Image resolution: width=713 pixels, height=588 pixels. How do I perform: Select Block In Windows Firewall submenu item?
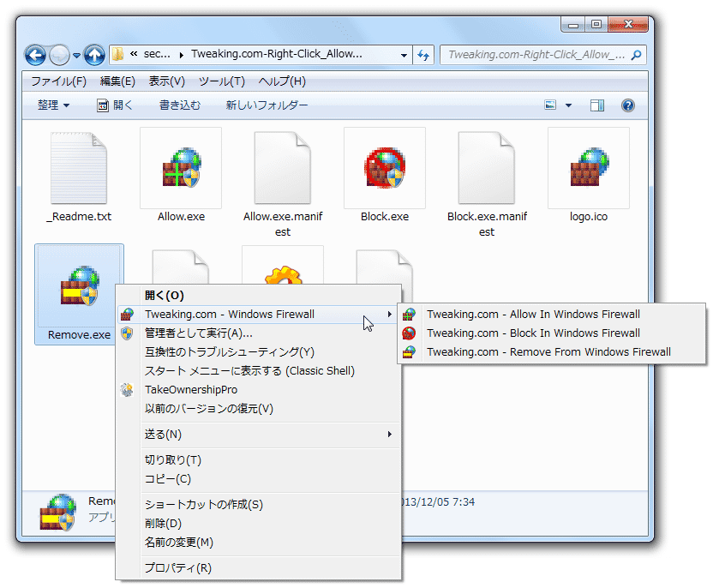[552, 333]
